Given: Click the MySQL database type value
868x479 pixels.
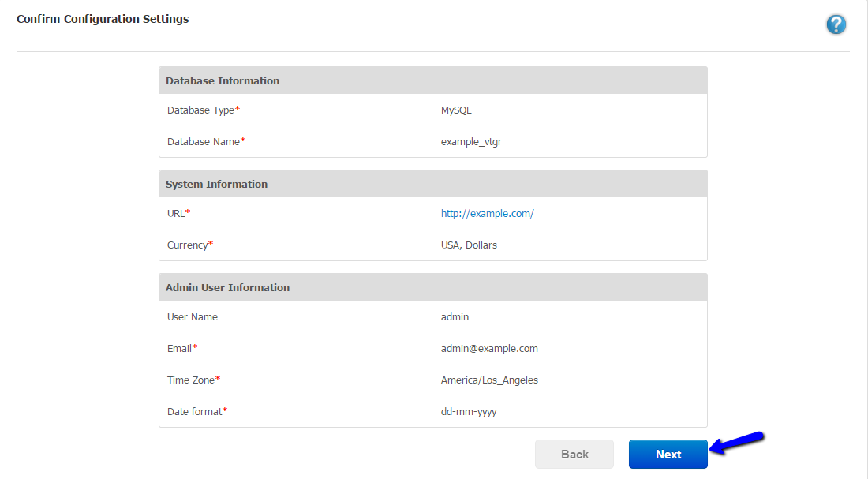Looking at the screenshot, I should coord(456,110).
